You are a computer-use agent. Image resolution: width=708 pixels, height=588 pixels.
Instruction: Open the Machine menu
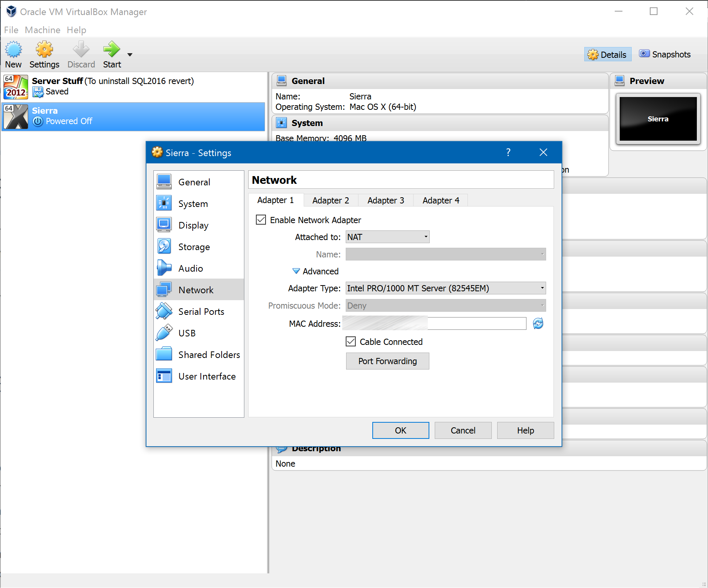[42, 30]
